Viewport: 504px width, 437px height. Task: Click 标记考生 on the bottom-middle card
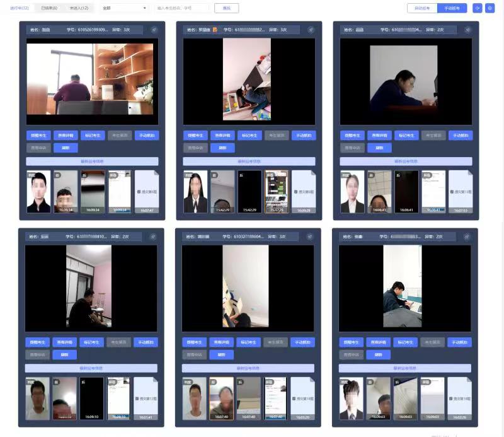[249, 342]
